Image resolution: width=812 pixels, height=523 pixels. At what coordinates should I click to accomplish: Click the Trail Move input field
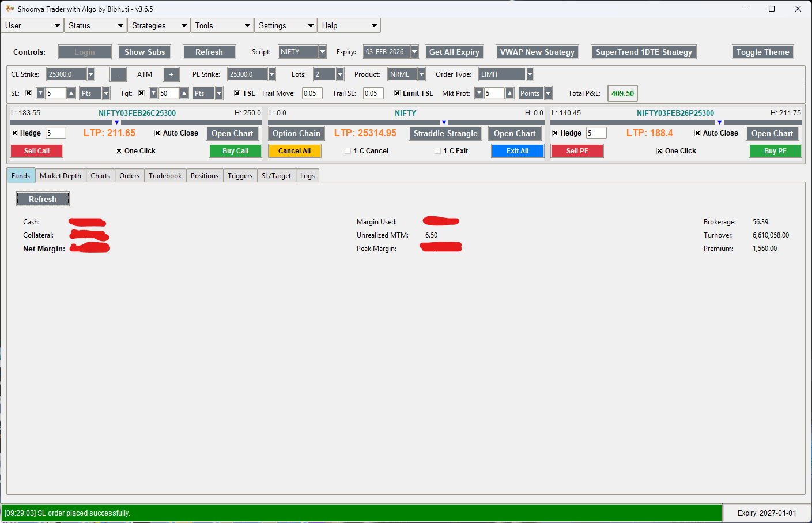coord(312,93)
